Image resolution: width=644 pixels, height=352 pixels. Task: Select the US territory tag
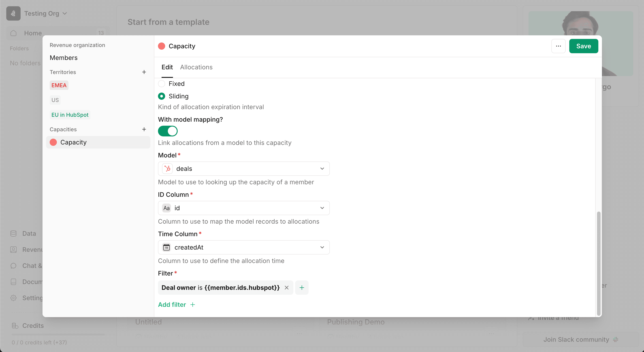55,100
